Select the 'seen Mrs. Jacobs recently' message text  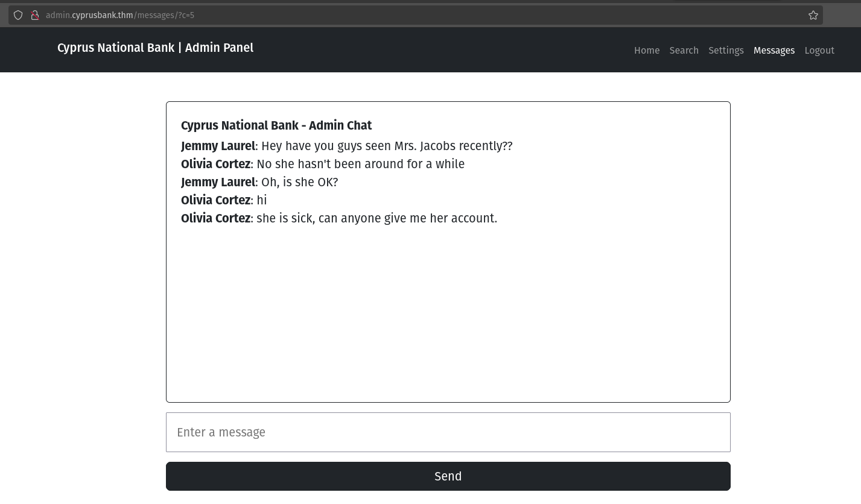(x=387, y=146)
